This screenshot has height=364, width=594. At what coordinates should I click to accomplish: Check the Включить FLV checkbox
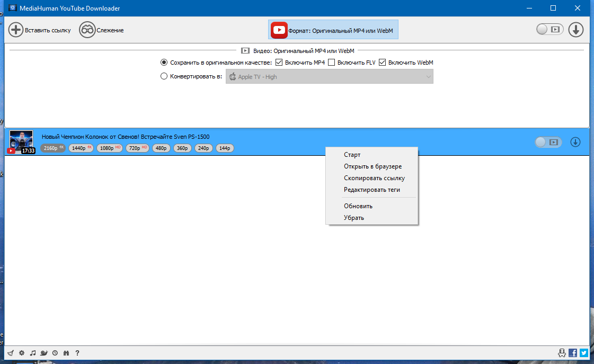(331, 63)
